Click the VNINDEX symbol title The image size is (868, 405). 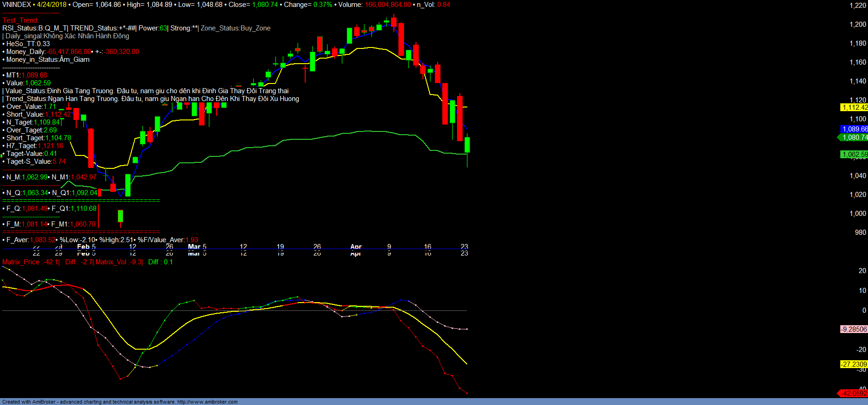click(x=17, y=5)
